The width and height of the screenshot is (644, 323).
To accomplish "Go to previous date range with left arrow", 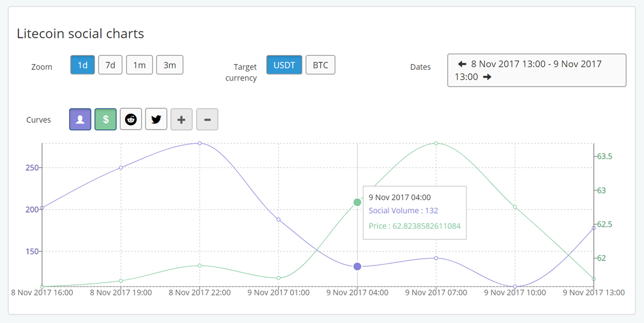I will pyautogui.click(x=462, y=64).
